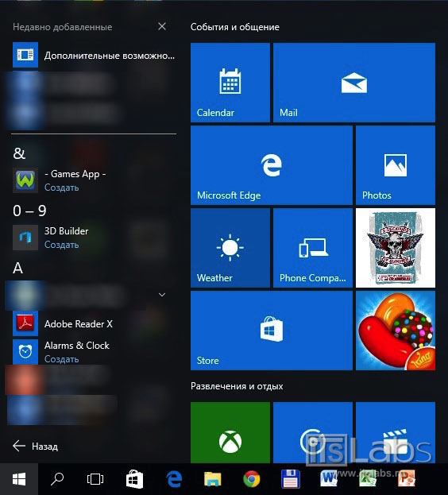This screenshot has height=495, width=448.
Task: Open Word from the taskbar
Action: click(329, 478)
